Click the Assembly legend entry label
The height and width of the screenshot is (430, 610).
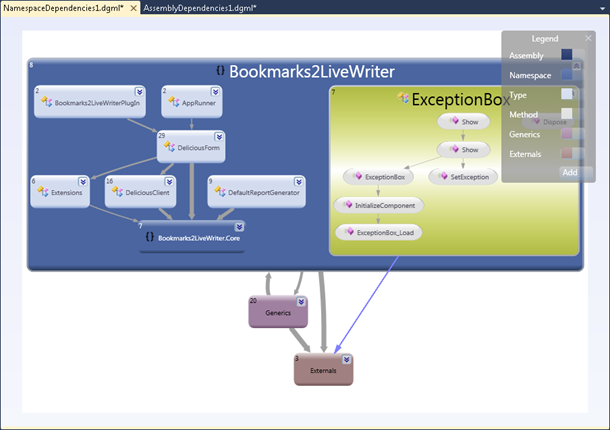click(x=526, y=56)
